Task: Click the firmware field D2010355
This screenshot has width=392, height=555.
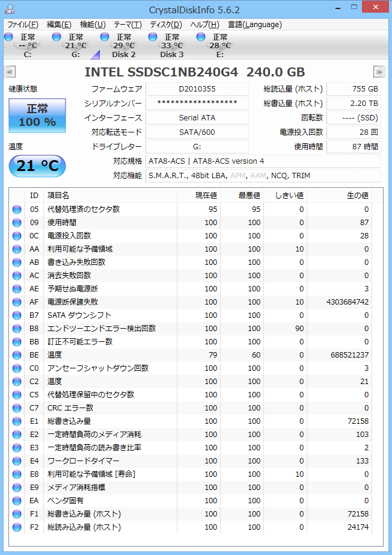Action: tap(197, 89)
